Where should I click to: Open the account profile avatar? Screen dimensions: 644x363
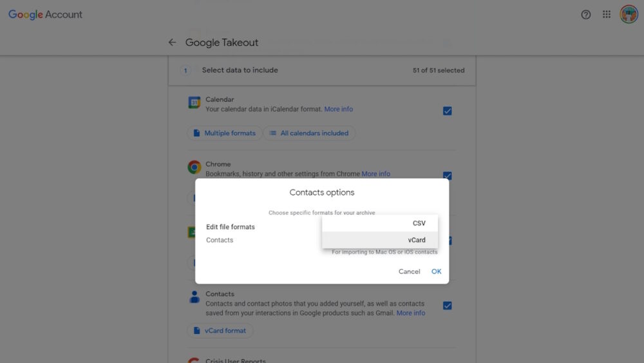pos(629,14)
